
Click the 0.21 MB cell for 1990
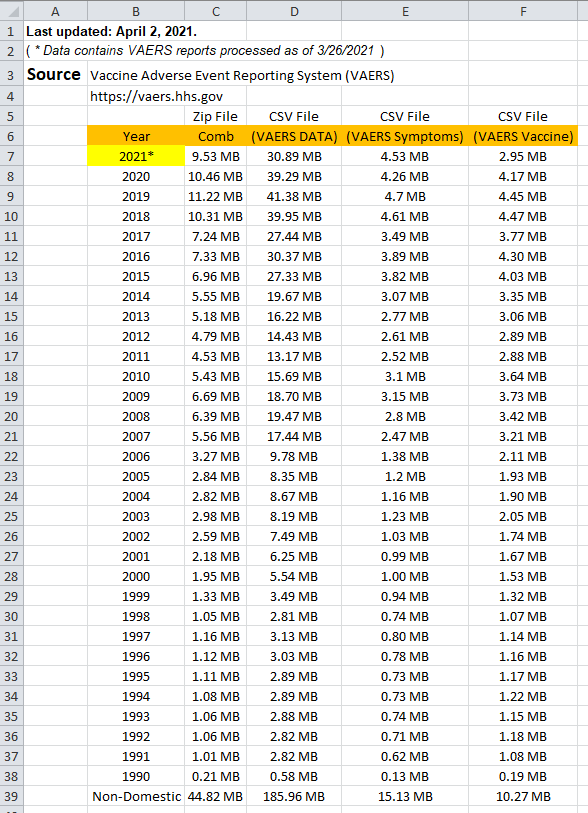click(x=216, y=776)
